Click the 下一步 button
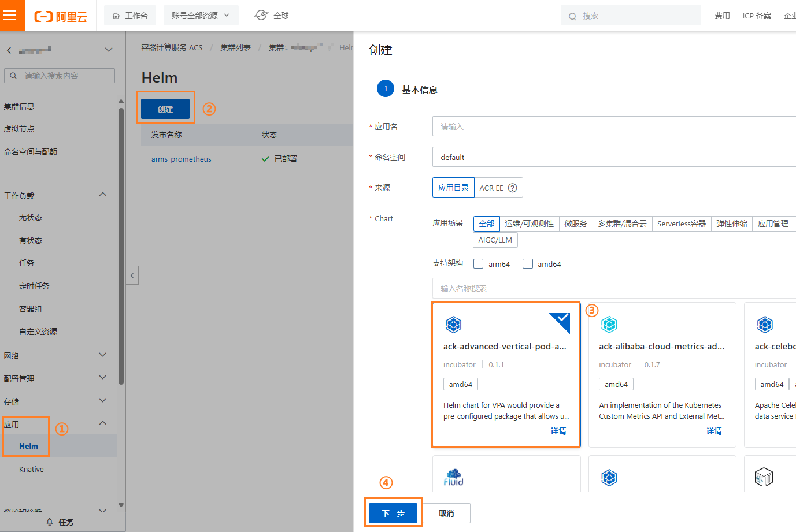Screen dimensions: 796x532 [393, 513]
